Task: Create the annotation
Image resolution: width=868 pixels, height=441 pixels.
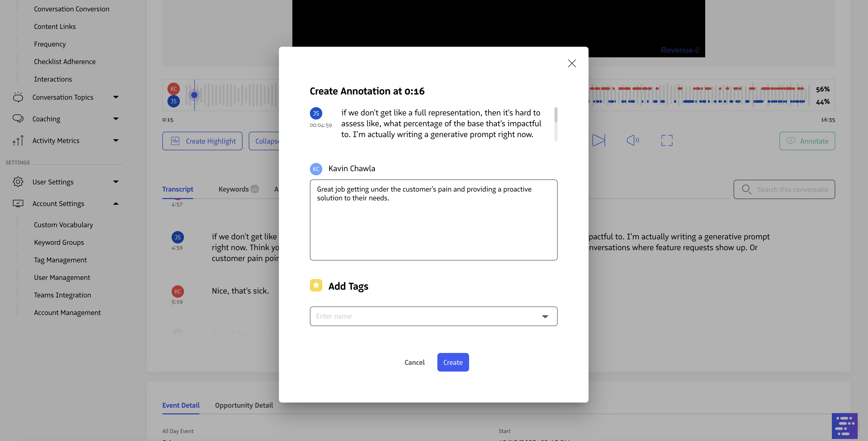Action: 453,362
